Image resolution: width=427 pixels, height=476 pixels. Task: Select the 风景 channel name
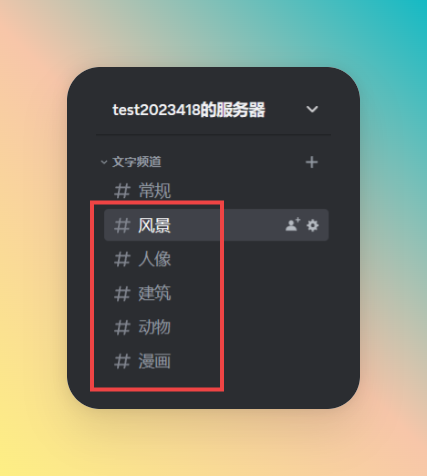point(154,226)
